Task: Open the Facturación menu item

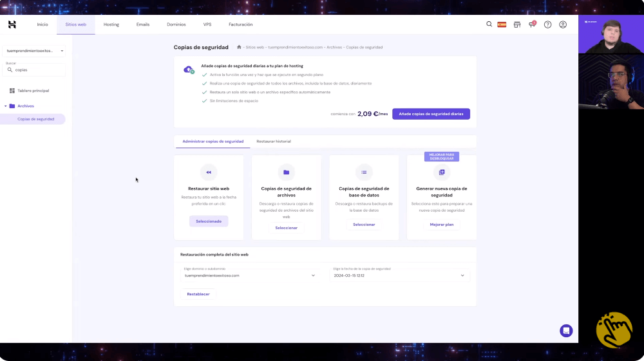Action: pos(241,24)
